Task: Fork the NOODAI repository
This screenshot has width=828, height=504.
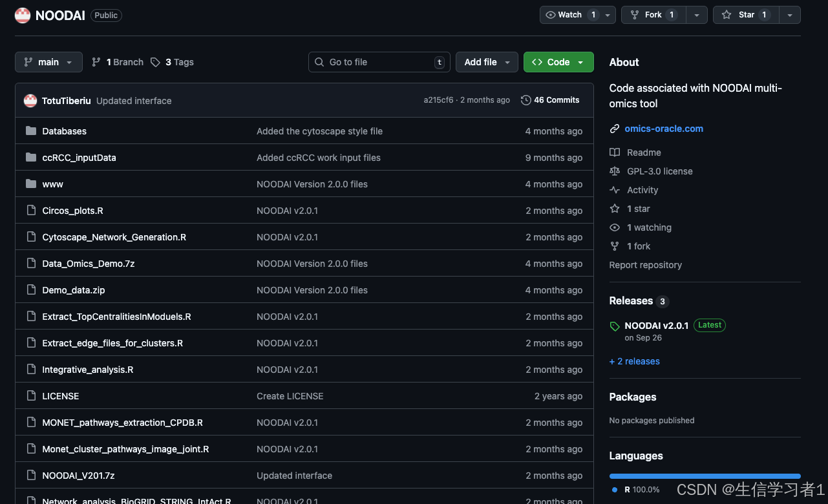Action: point(653,15)
